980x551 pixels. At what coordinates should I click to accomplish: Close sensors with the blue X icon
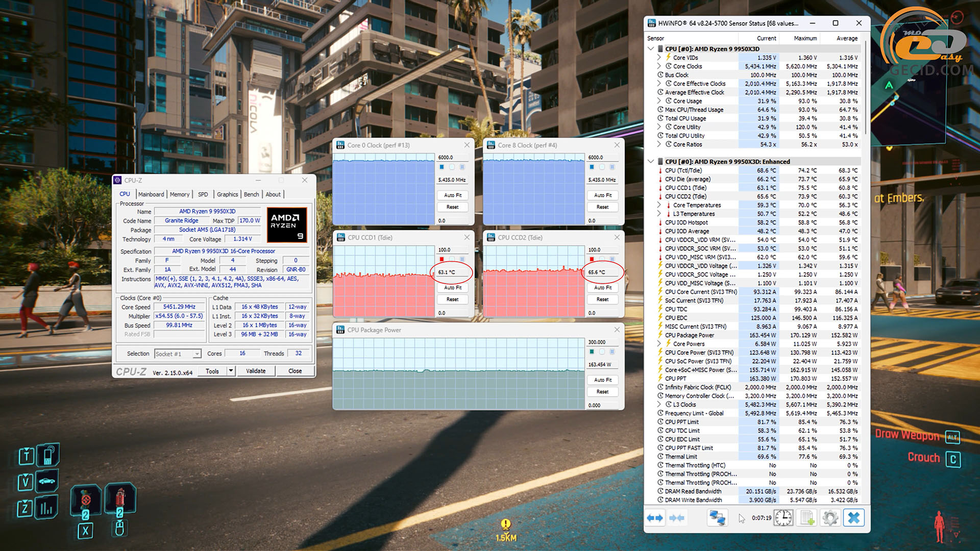tap(854, 518)
